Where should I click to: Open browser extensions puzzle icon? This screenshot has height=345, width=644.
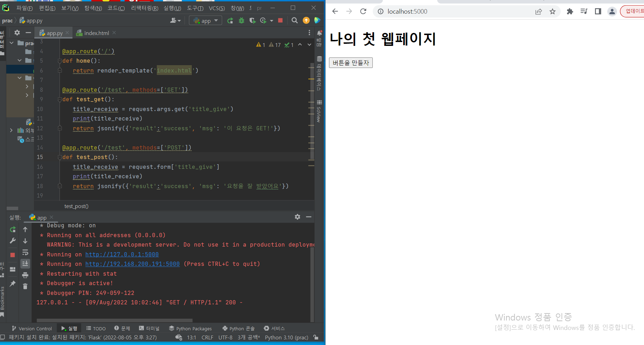[570, 12]
